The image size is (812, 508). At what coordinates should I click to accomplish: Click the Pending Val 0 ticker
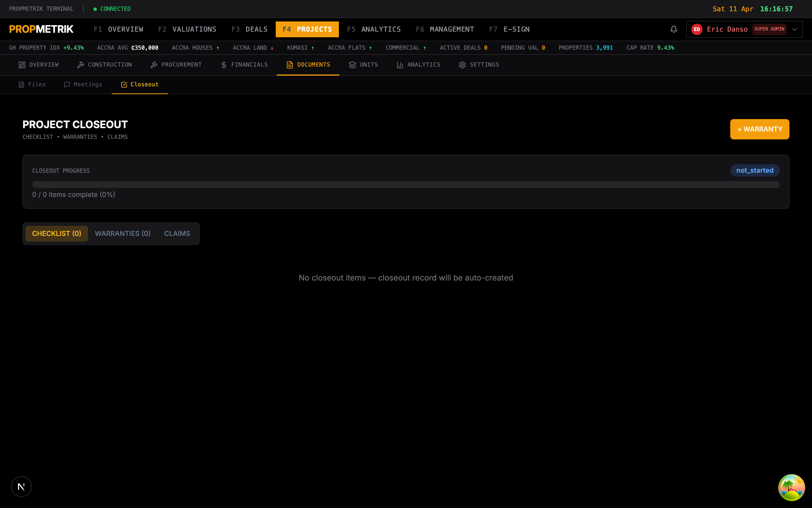(523, 48)
